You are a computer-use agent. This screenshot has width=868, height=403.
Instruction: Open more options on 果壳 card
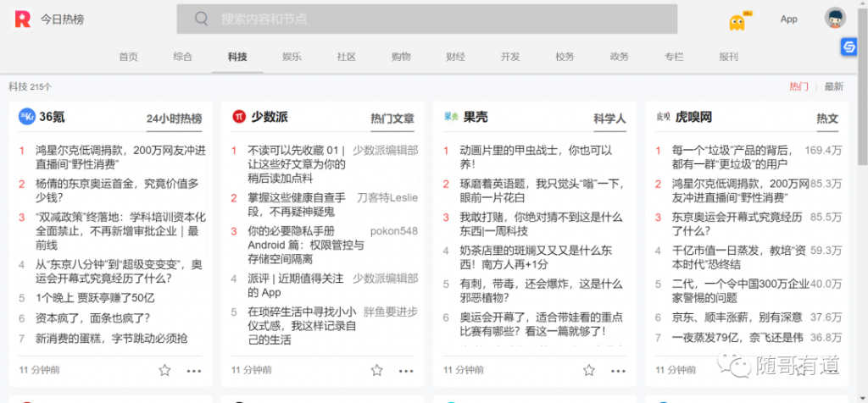618,371
